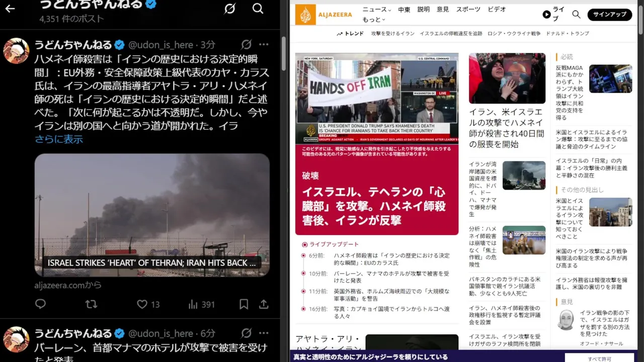Image resolution: width=644 pixels, height=362 pixels.
Task: Open analysis article 「焦土作戦」の危険性
Action: coord(483,246)
